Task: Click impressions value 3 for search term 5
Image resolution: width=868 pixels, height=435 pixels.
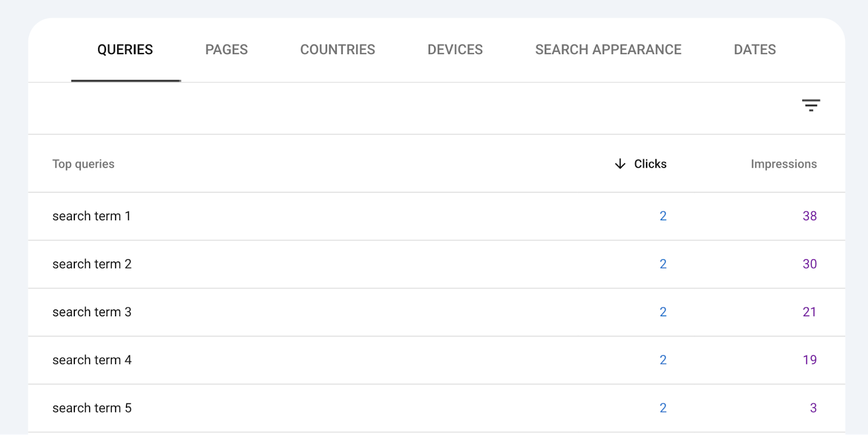Action: pyautogui.click(x=812, y=407)
